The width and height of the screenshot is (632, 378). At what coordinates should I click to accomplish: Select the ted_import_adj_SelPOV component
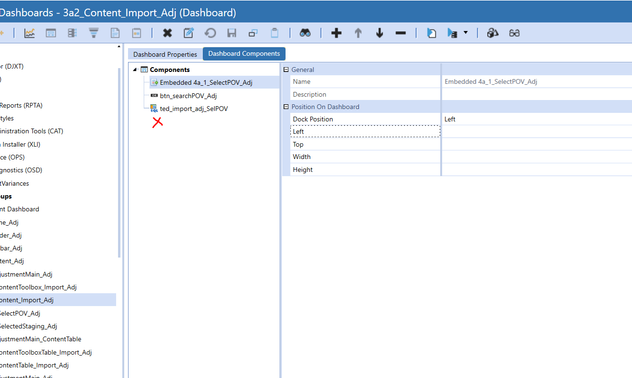point(194,109)
